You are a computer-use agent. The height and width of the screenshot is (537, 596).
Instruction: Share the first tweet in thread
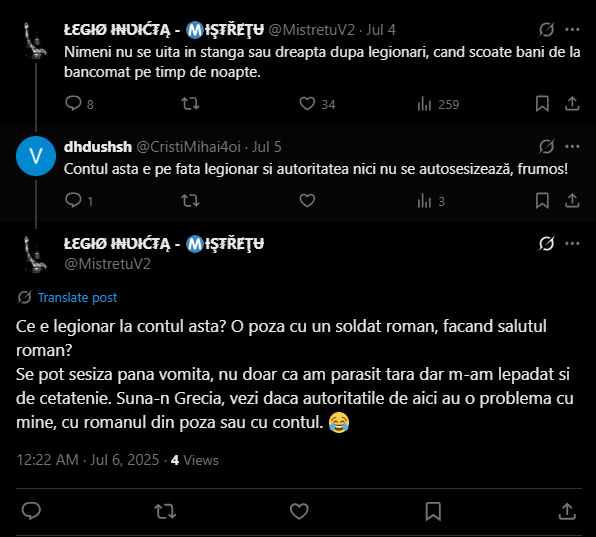click(572, 103)
